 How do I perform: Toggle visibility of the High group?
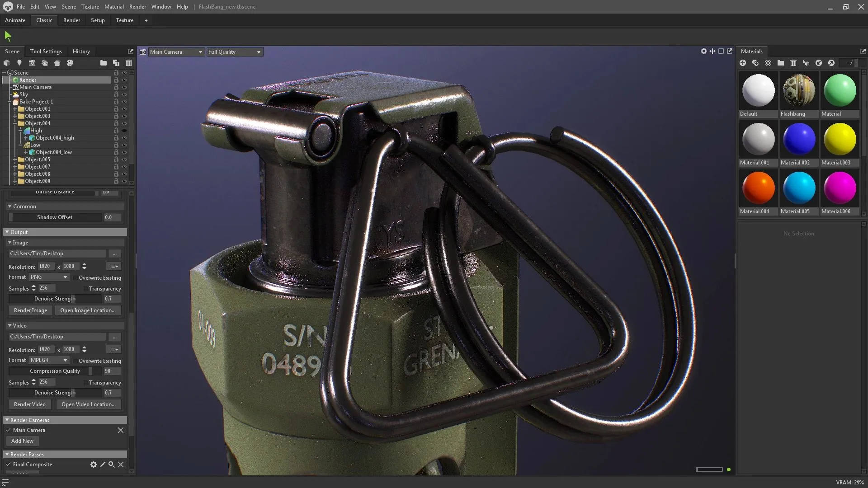(x=124, y=130)
